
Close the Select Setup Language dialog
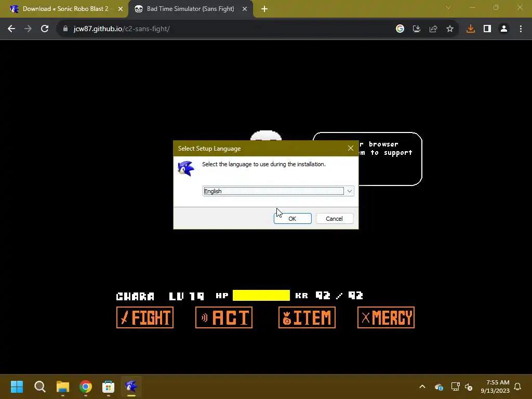[351, 148]
